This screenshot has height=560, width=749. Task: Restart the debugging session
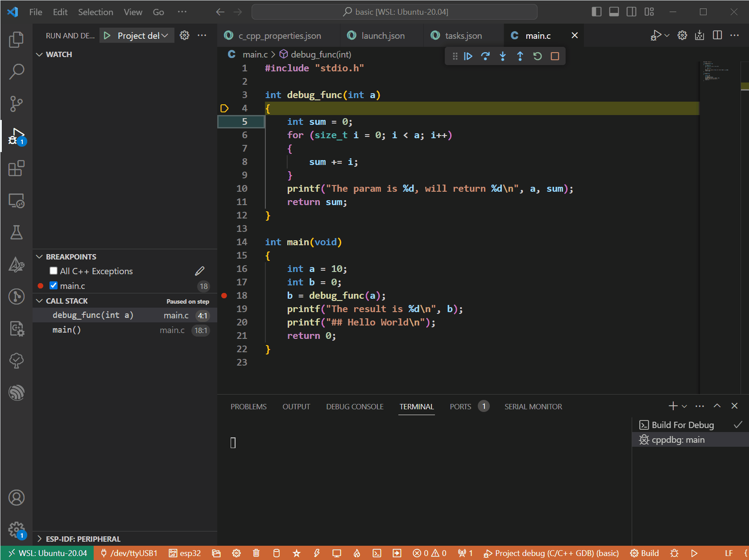pyautogui.click(x=538, y=56)
